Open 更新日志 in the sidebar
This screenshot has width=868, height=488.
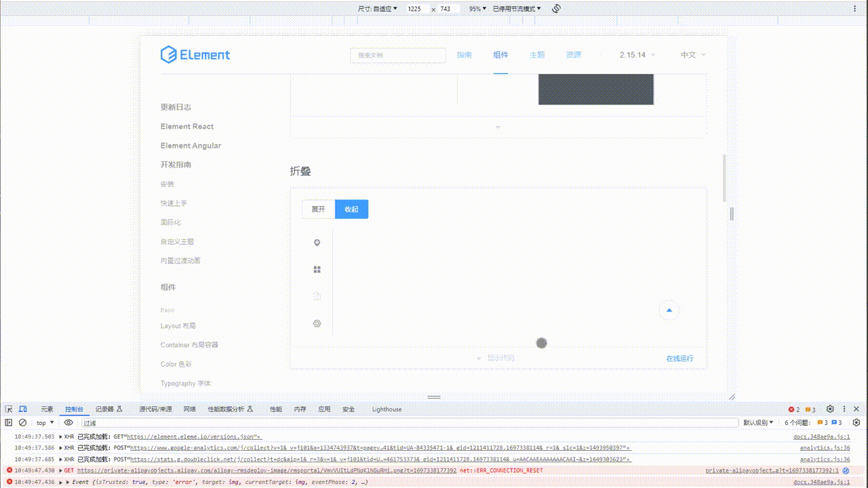click(176, 107)
